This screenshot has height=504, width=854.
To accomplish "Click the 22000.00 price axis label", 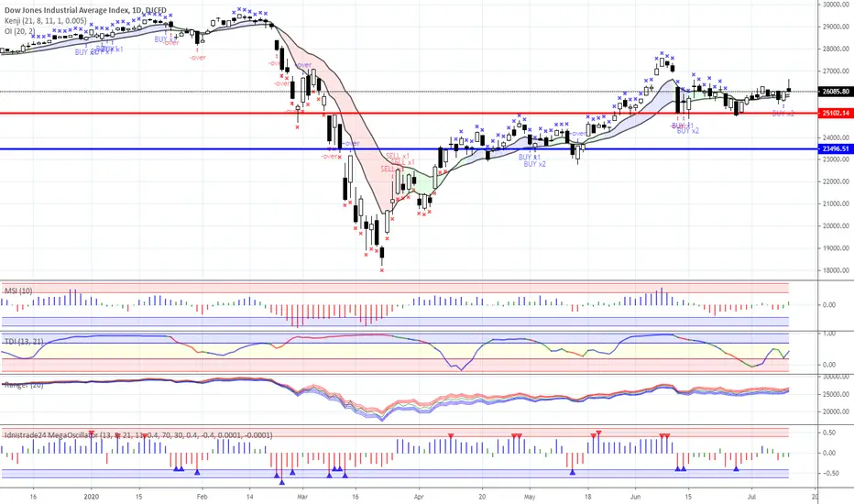I will click(836, 182).
